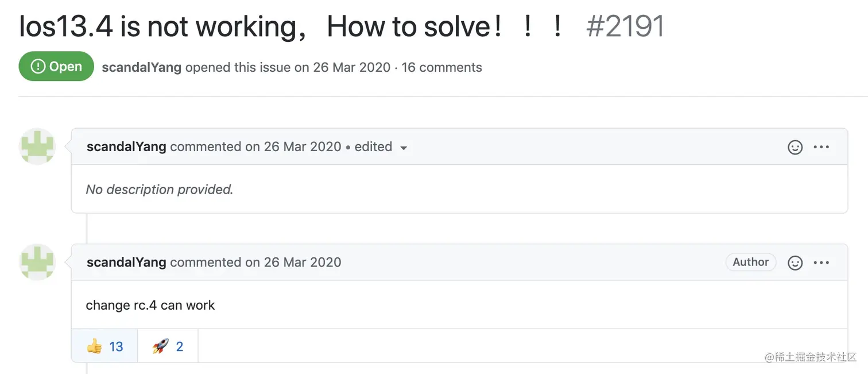The width and height of the screenshot is (868, 374).
Task: Open three-dot options menu on Author comment
Action: pyautogui.click(x=821, y=263)
